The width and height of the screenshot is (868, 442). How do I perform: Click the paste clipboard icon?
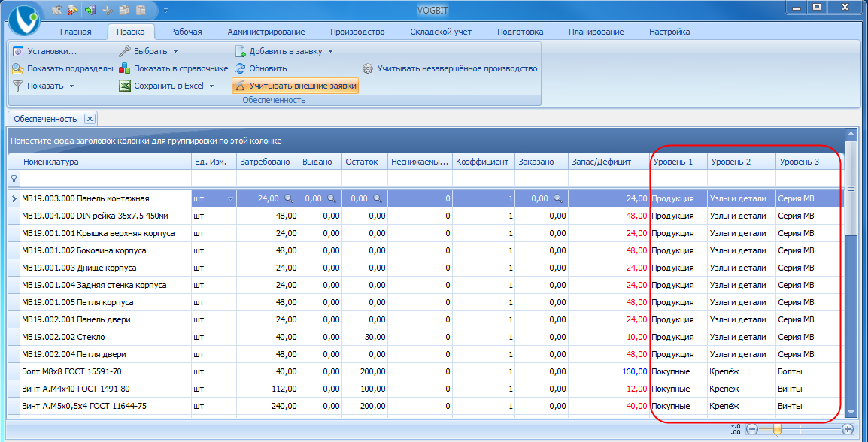point(141,10)
